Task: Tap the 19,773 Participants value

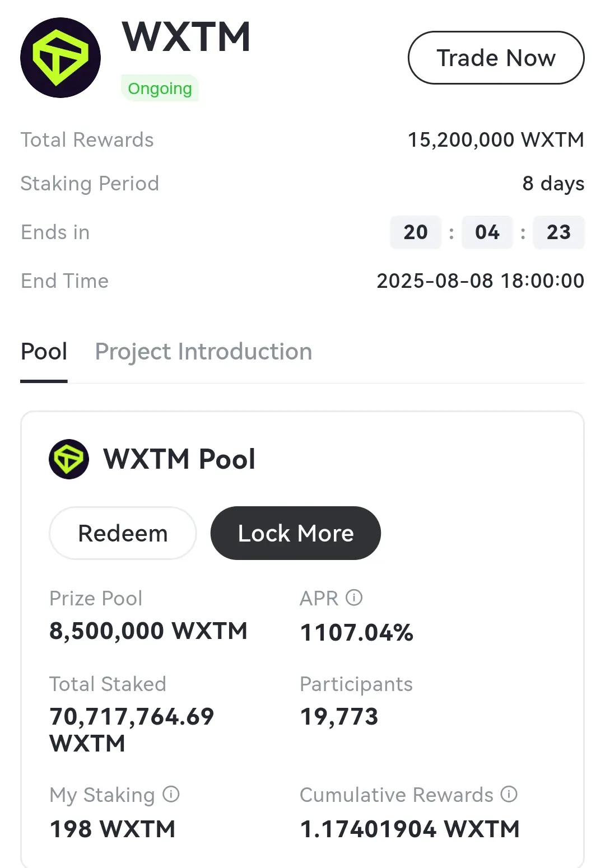Action: coord(339,716)
